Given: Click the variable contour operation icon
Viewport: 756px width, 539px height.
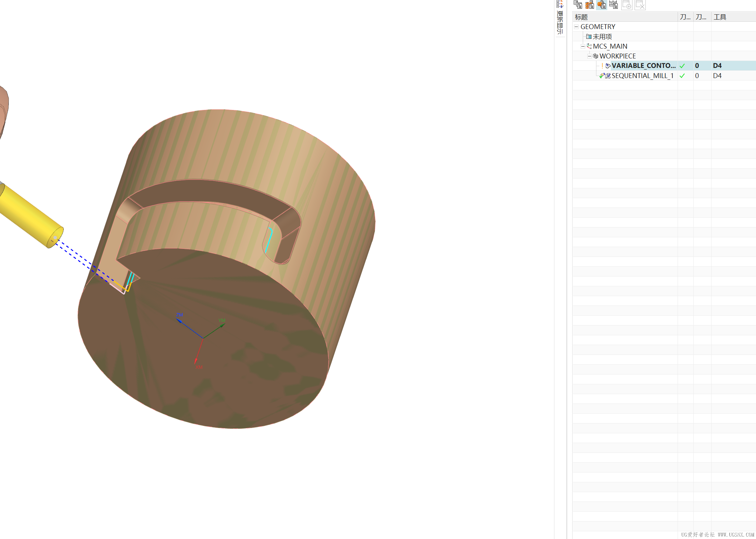Looking at the screenshot, I should [608, 66].
